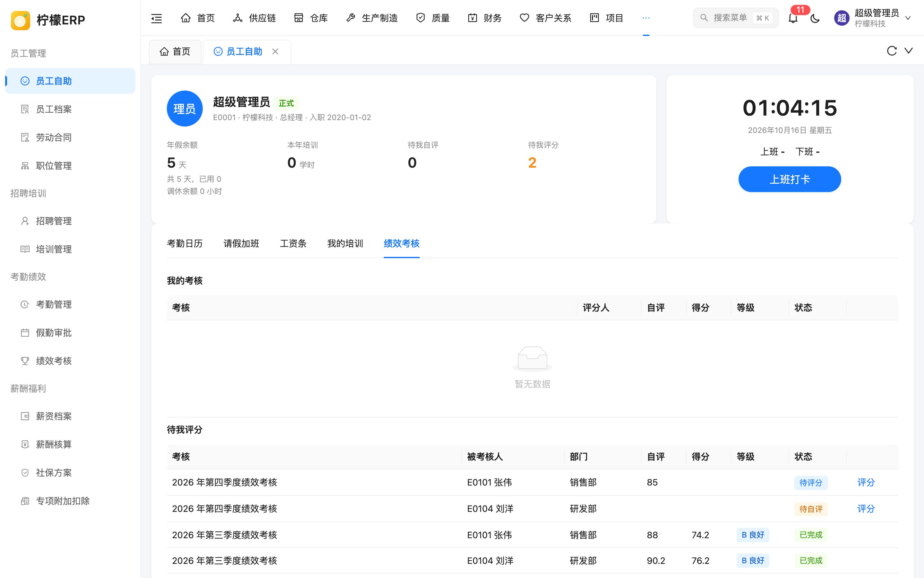Collapse the sidebar with the menu fold icon

click(157, 18)
